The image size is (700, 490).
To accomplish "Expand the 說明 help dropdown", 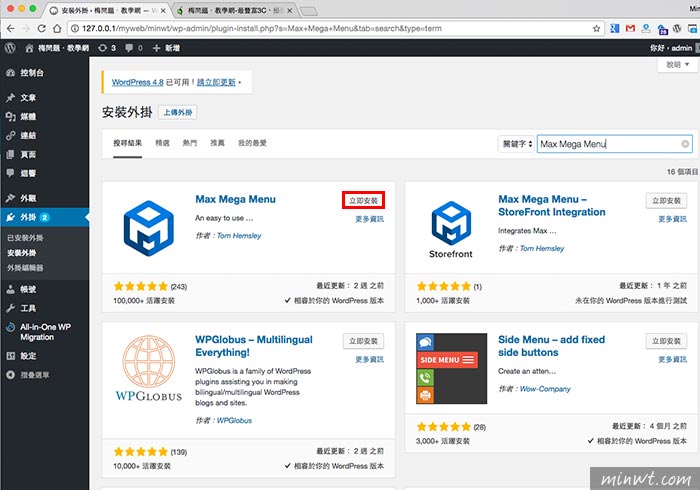I will click(678, 65).
